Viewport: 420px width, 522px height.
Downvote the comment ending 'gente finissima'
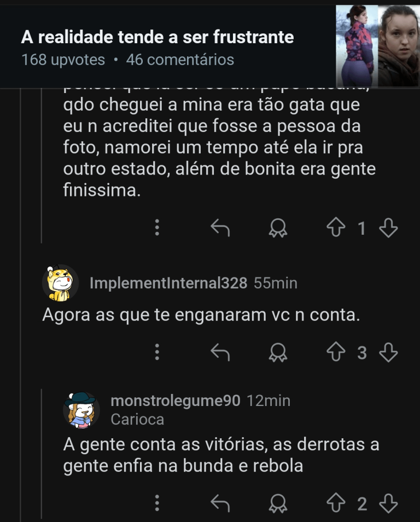click(x=388, y=228)
